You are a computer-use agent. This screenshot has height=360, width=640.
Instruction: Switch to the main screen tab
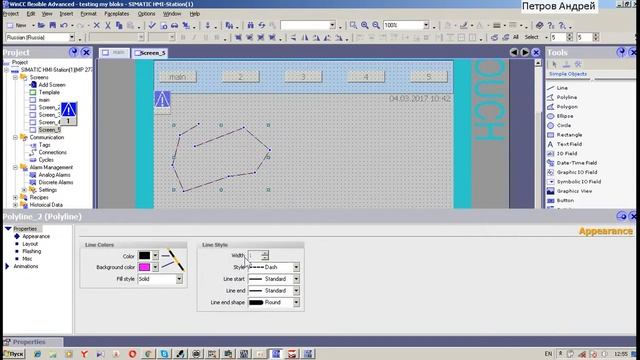(x=114, y=53)
